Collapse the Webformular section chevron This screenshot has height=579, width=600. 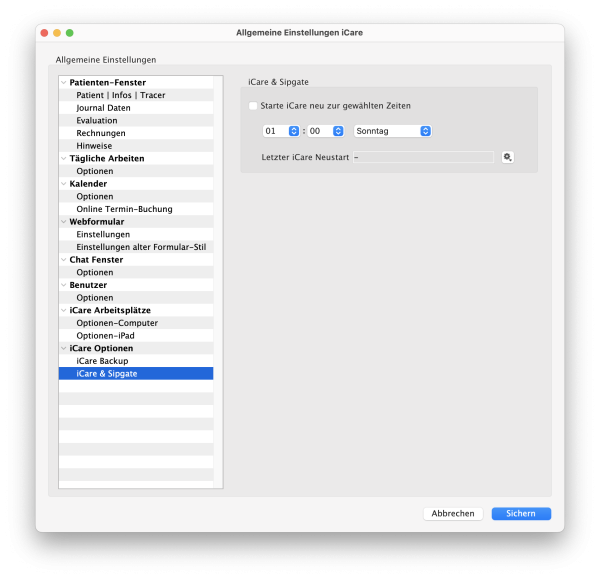[x=64, y=222]
